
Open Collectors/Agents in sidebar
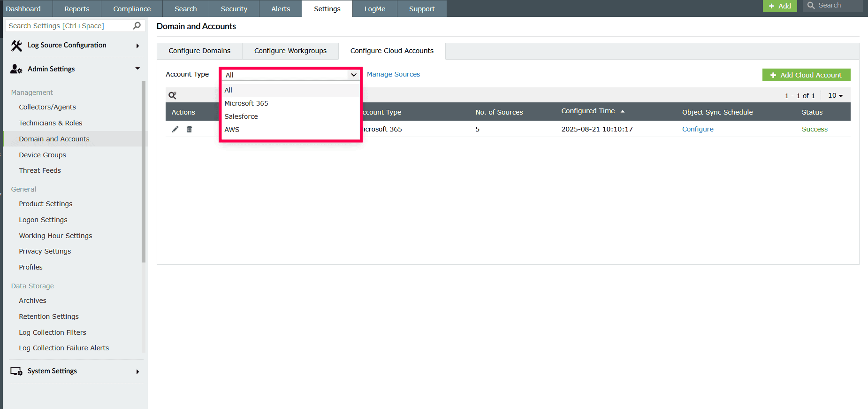(x=47, y=107)
